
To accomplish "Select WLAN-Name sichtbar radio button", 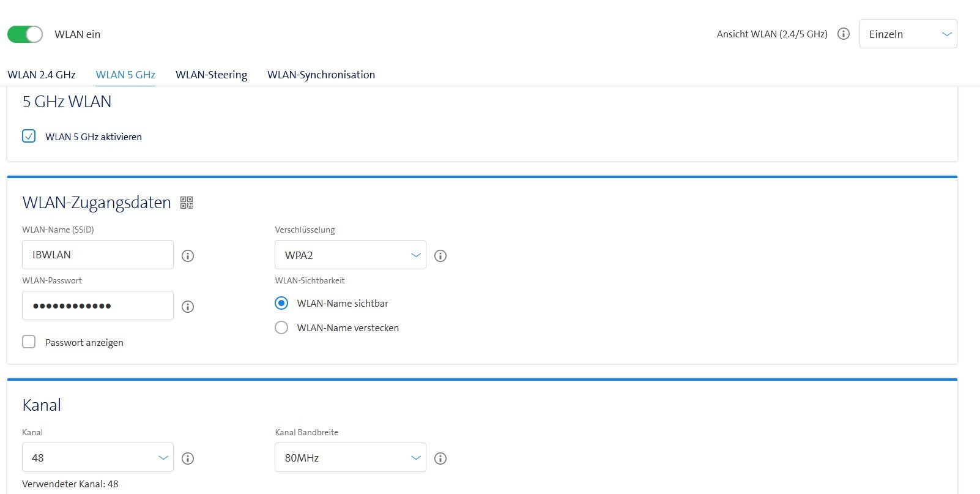I will point(281,304).
